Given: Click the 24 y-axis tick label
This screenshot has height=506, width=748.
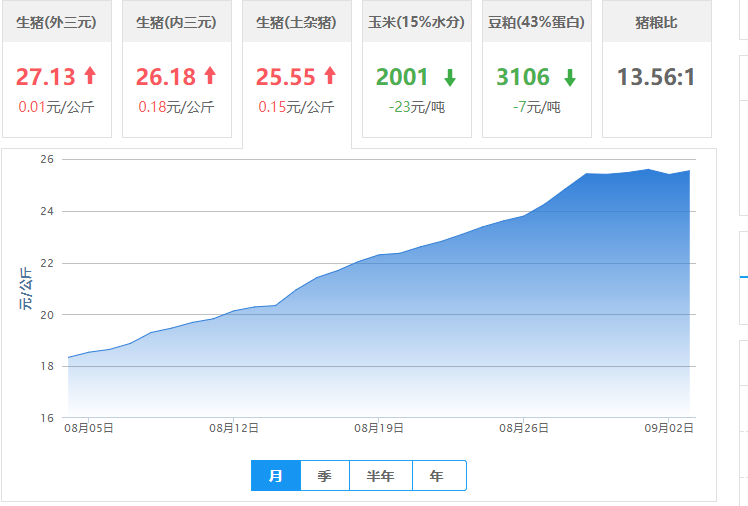Looking at the screenshot, I should click(47, 211).
